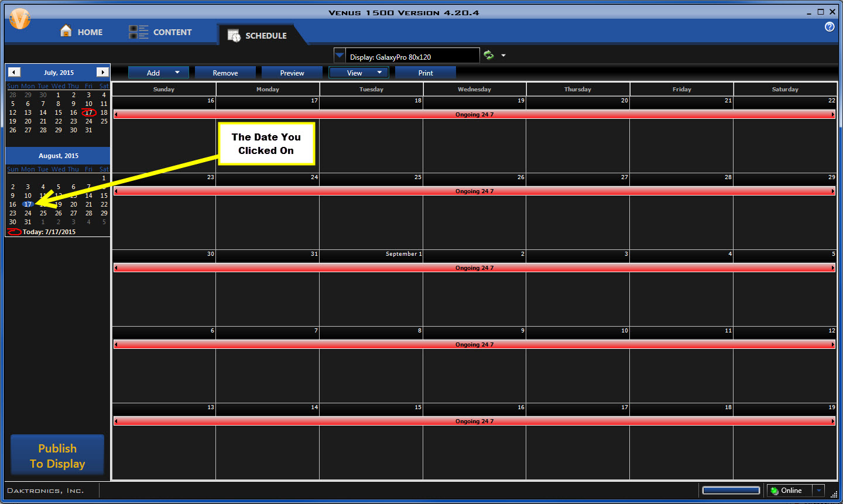Image resolution: width=843 pixels, height=504 pixels.
Task: Switch to the HOME tab
Action: [81, 32]
